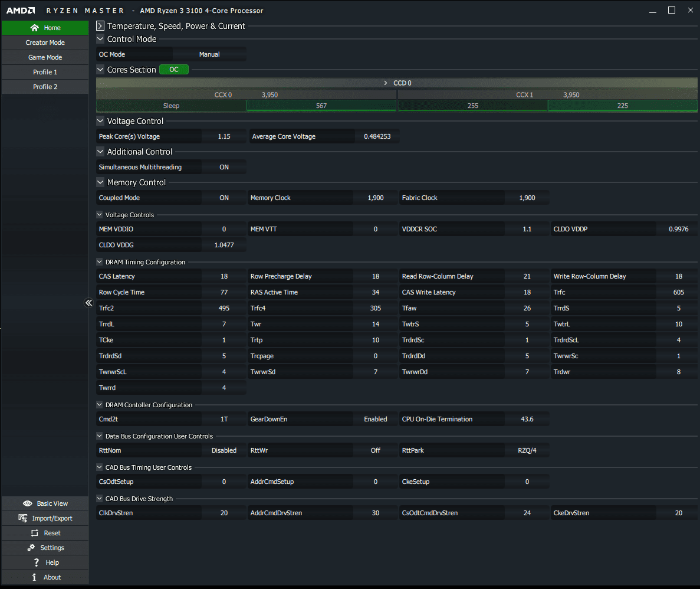Click RttWr Off value
Viewport: 700px width, 589px height.
click(376, 450)
